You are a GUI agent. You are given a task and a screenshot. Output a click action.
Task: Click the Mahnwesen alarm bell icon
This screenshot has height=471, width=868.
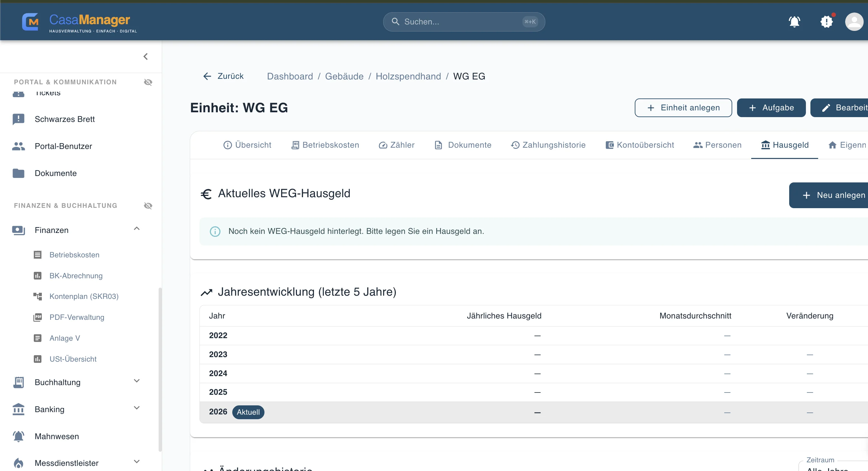(x=19, y=437)
